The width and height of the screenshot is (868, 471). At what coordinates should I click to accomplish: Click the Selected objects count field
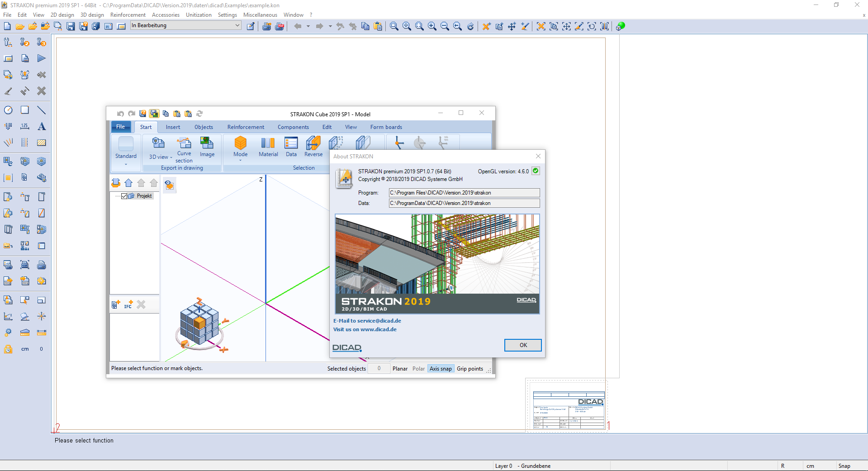coord(379,369)
